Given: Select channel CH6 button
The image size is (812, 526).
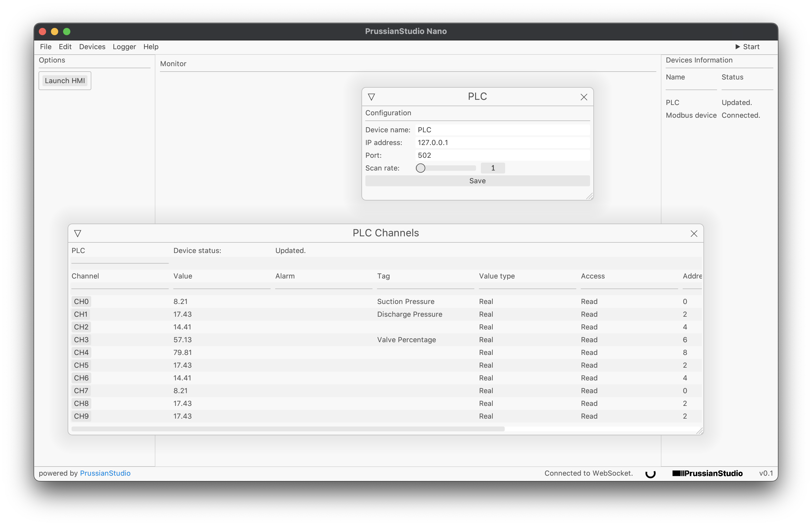Looking at the screenshot, I should (x=81, y=378).
